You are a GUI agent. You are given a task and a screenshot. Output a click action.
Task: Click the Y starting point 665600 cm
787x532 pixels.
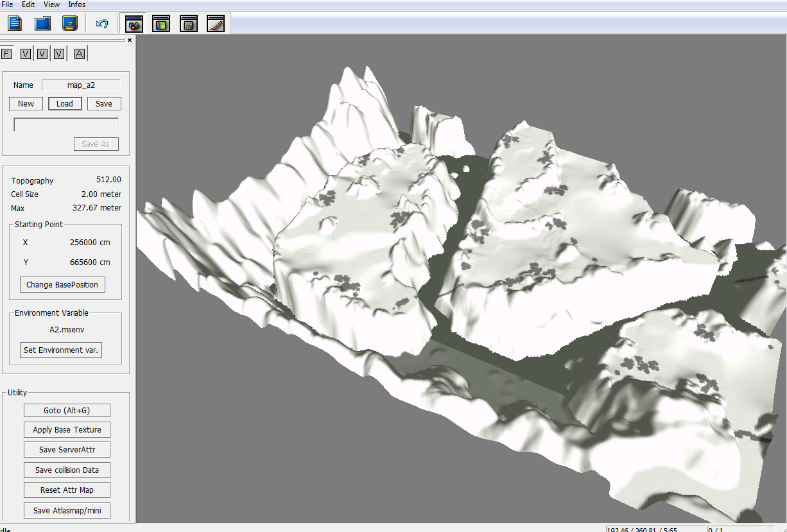pos(90,262)
